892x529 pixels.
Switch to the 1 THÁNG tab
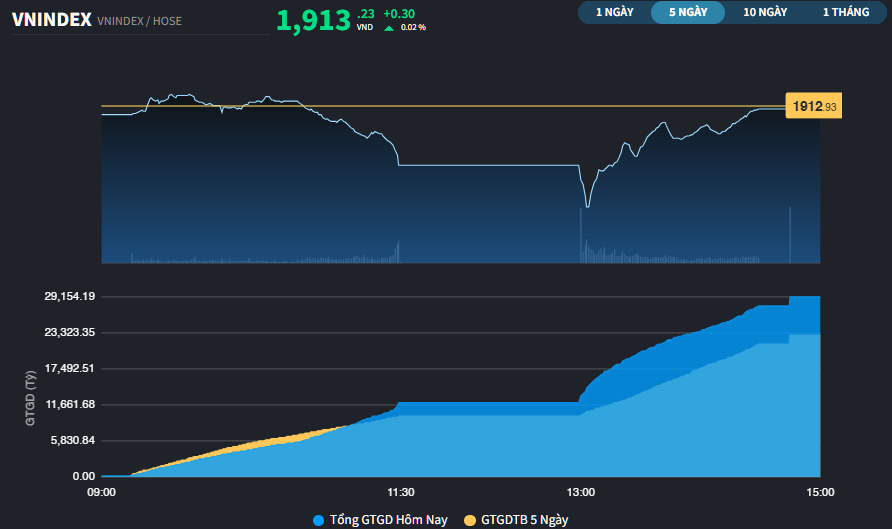[846, 12]
